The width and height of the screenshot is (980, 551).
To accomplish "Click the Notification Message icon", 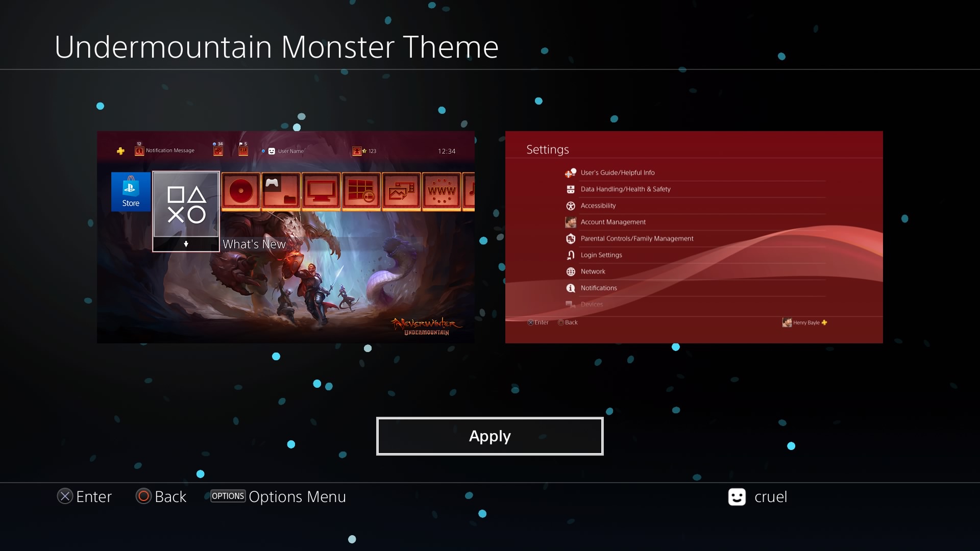I will [139, 151].
